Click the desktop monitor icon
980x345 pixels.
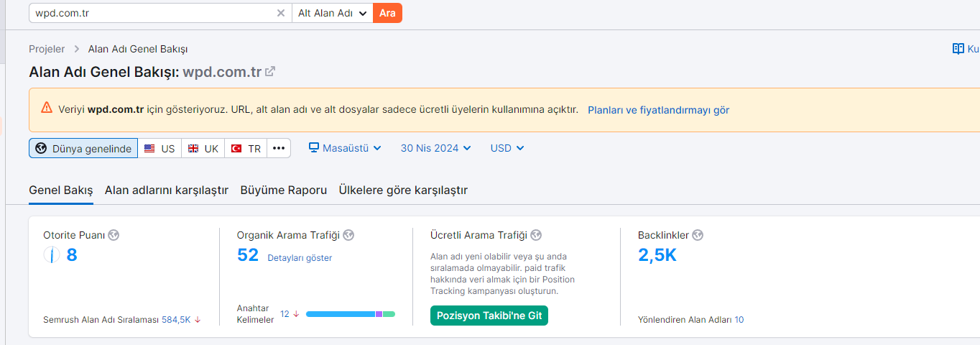[x=314, y=147]
